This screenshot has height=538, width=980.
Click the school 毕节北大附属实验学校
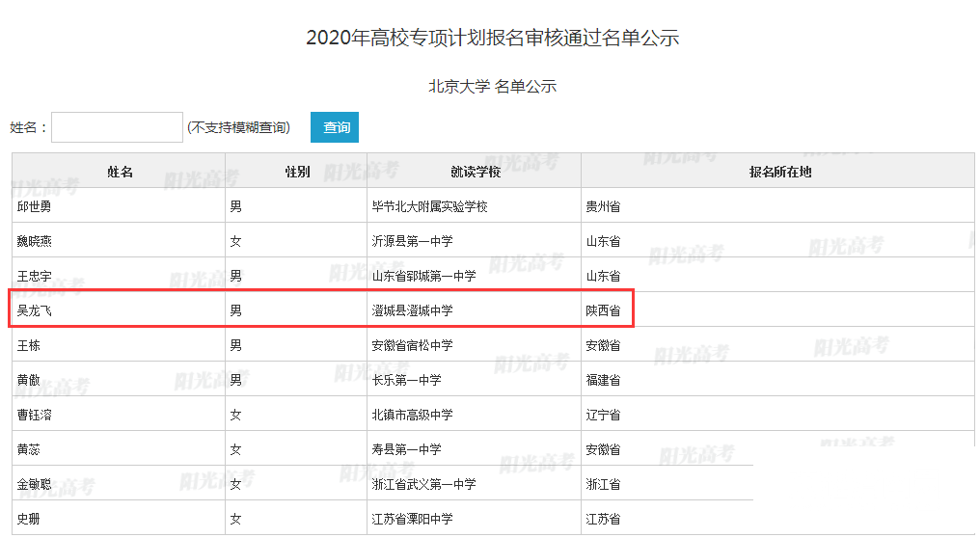click(x=429, y=206)
